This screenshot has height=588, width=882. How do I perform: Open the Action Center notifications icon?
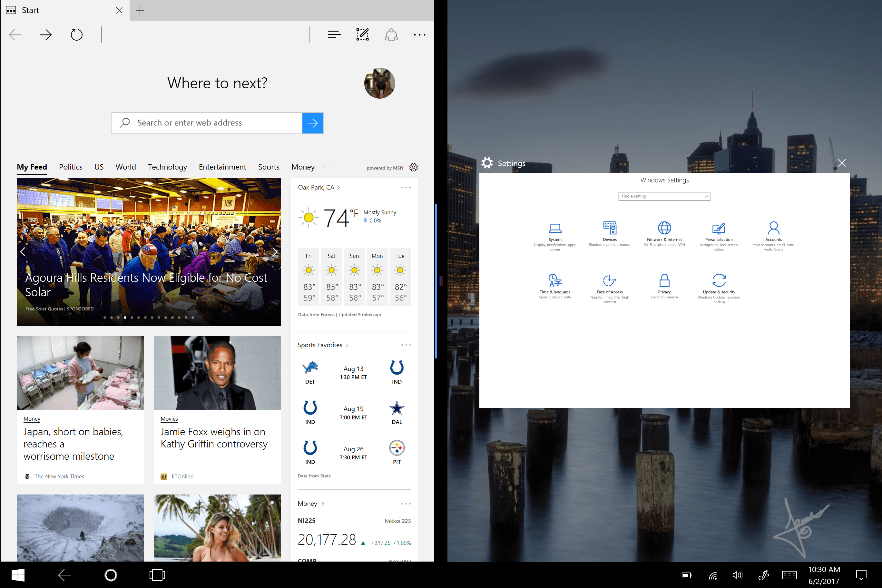pos(861,575)
